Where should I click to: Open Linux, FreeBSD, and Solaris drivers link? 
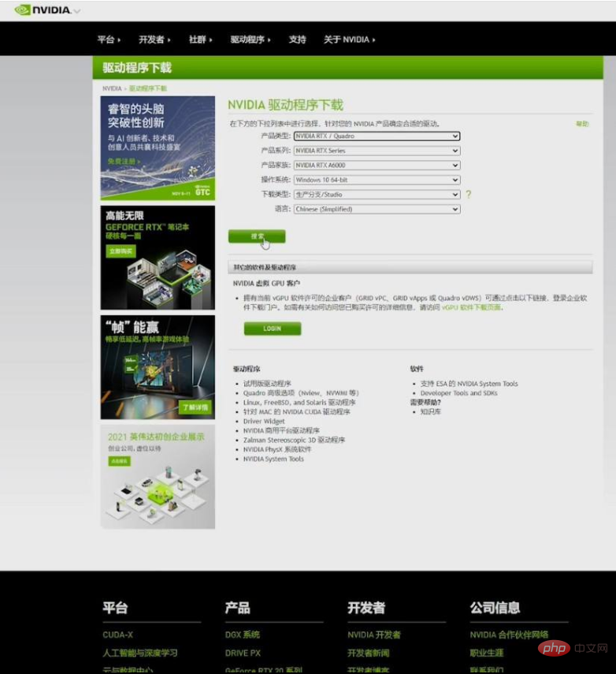[299, 402]
